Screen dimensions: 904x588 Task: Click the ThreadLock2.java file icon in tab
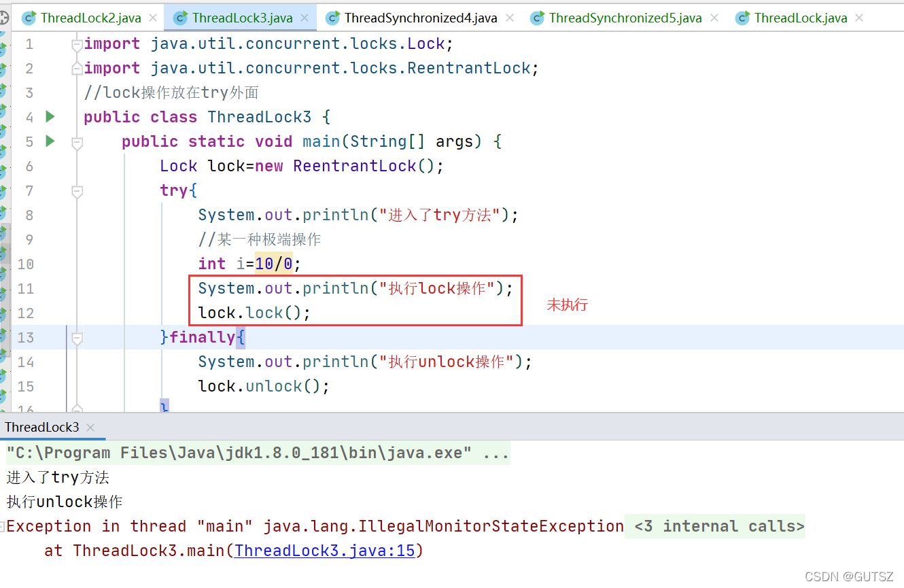(x=29, y=18)
